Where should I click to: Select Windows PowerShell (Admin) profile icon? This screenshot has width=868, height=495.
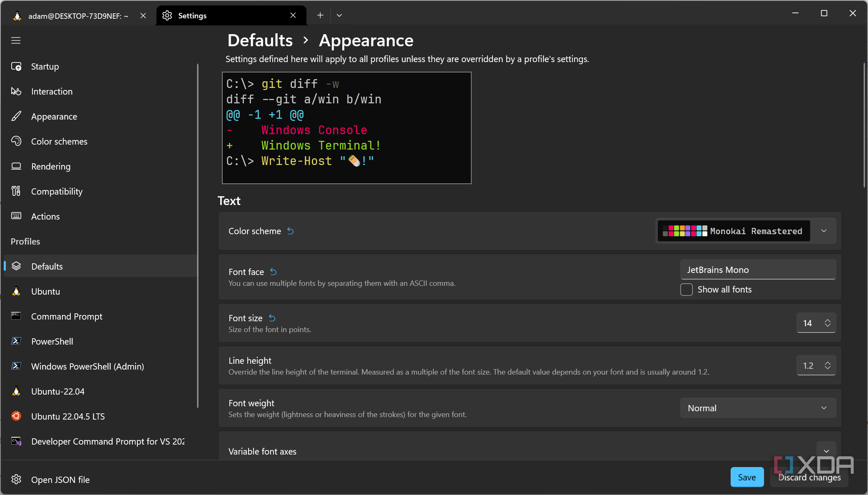tap(16, 366)
